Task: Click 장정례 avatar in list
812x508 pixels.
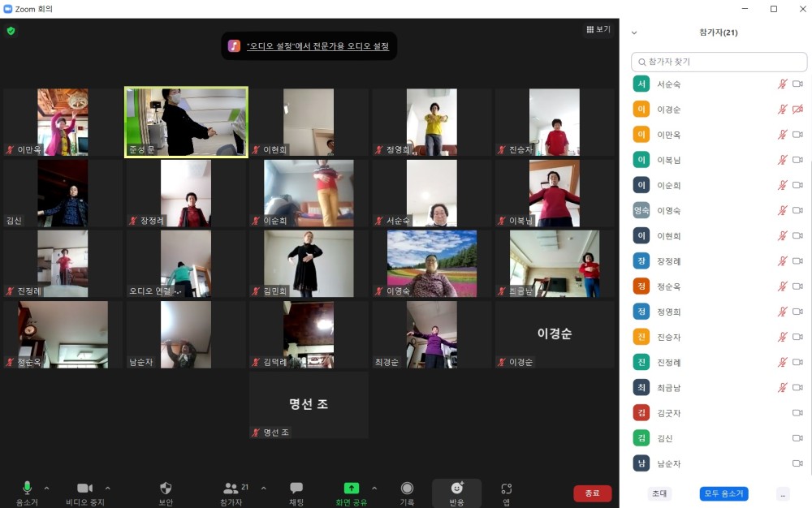Action: click(641, 260)
